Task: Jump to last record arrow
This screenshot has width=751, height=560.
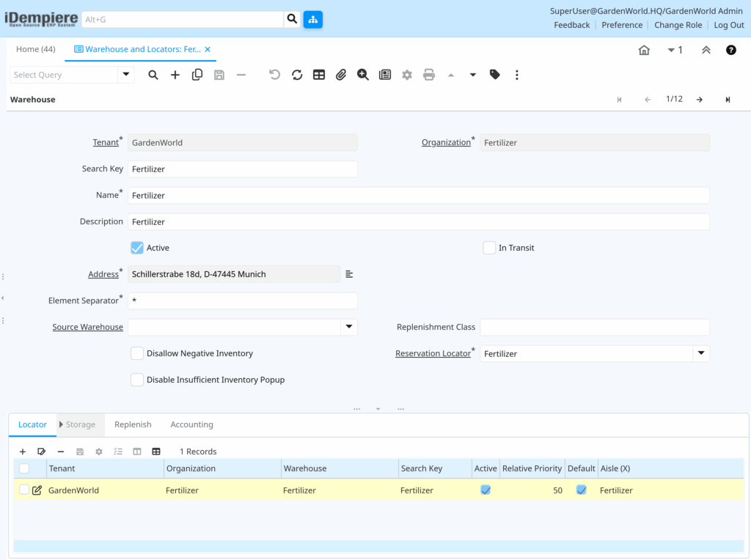Action: coord(728,100)
